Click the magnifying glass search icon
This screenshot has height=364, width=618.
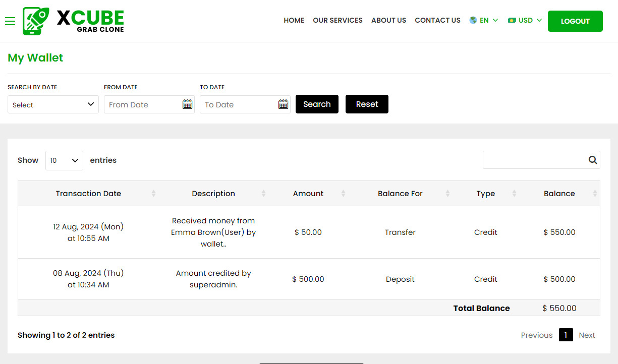point(592,160)
